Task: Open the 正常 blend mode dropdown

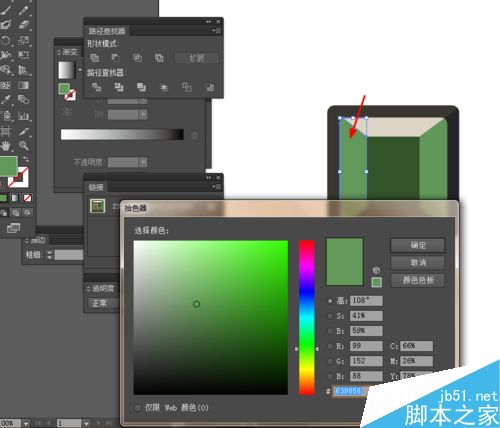Action: (x=103, y=303)
